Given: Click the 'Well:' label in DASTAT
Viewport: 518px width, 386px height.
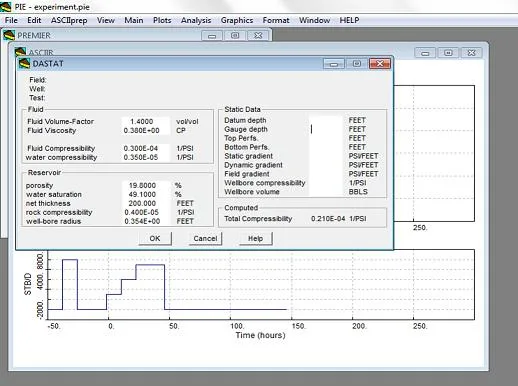Looking at the screenshot, I should pos(37,89).
